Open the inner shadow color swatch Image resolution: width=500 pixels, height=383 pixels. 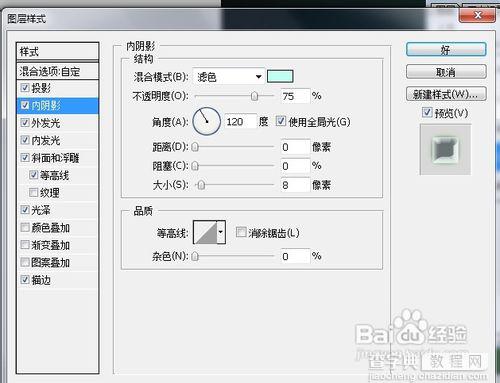pyautogui.click(x=280, y=76)
